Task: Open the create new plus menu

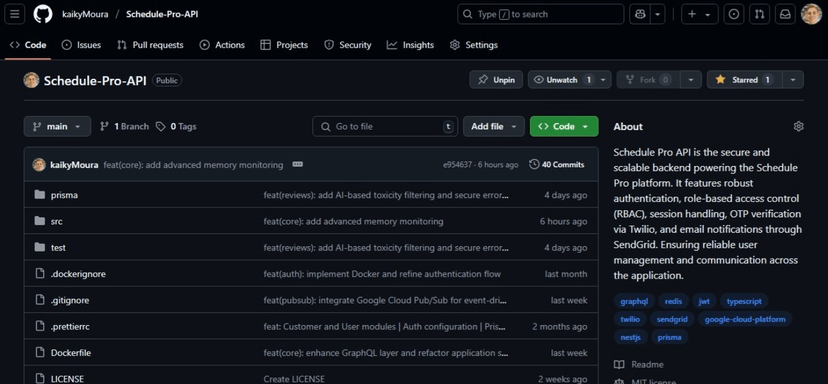Action: click(699, 14)
